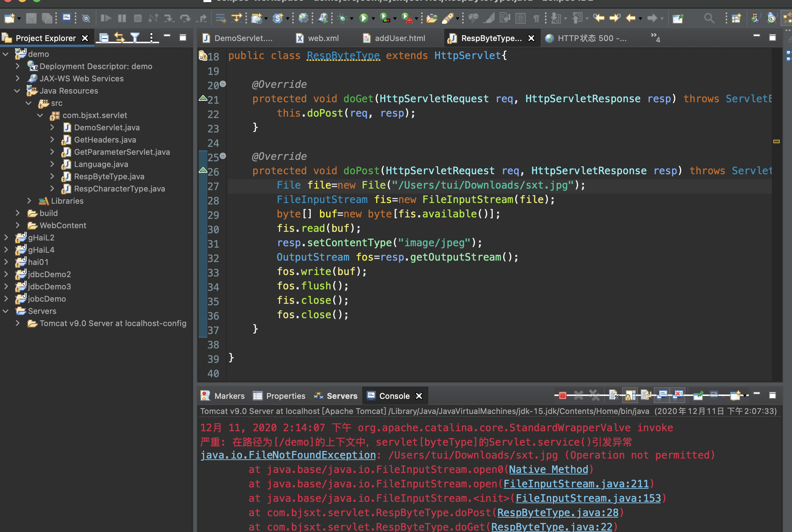Click the Step Over debug icon
The image size is (792, 532).
point(185,18)
